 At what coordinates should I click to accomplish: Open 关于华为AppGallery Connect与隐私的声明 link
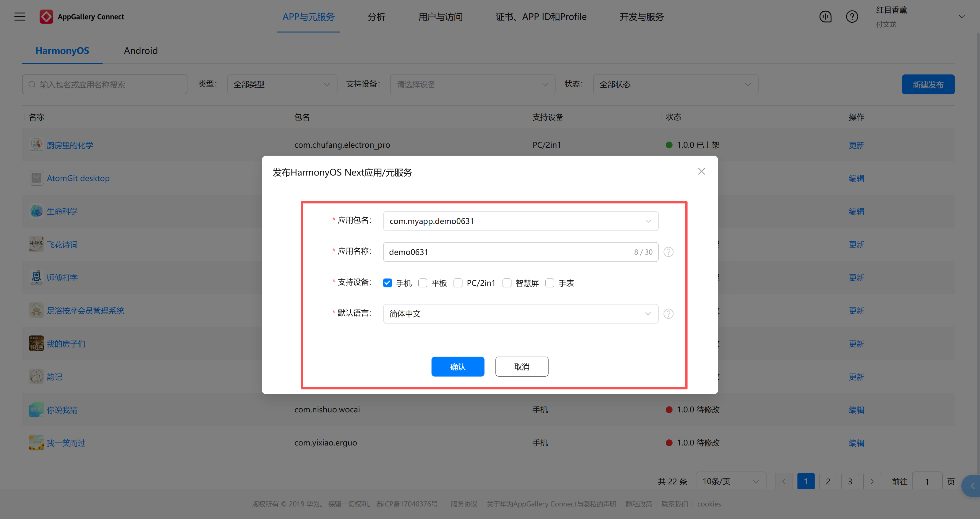tap(551, 504)
